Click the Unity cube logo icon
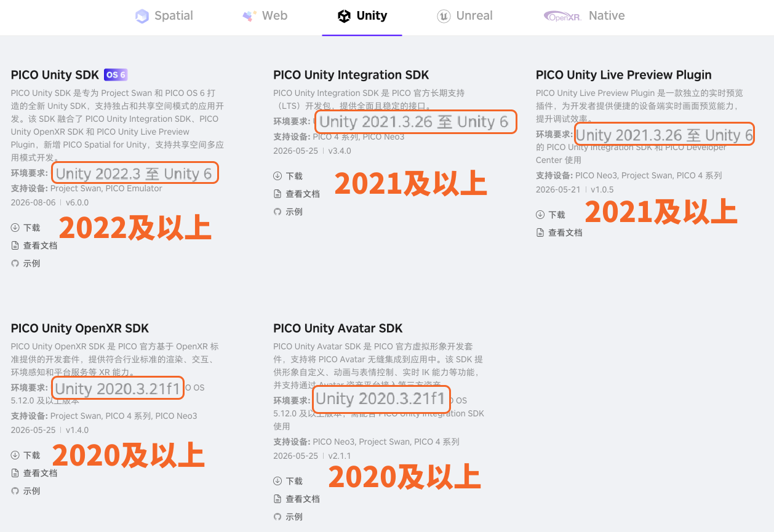Screen dimensions: 774x532 click(344, 17)
